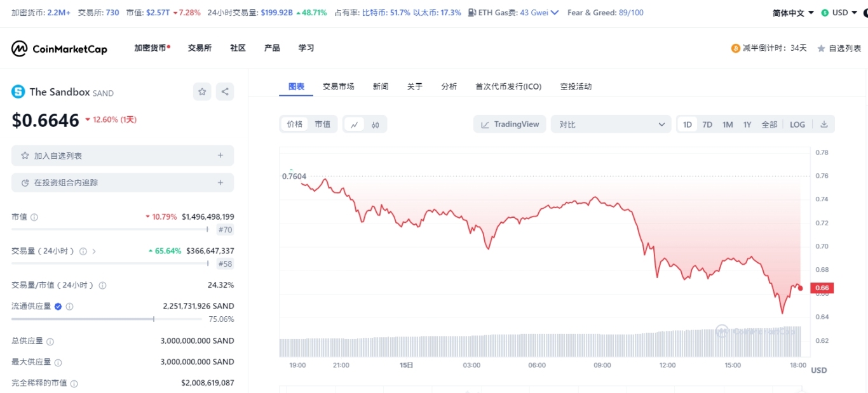Open the Products (产品) menu
Image resolution: width=868 pixels, height=393 pixels.
[x=272, y=48]
